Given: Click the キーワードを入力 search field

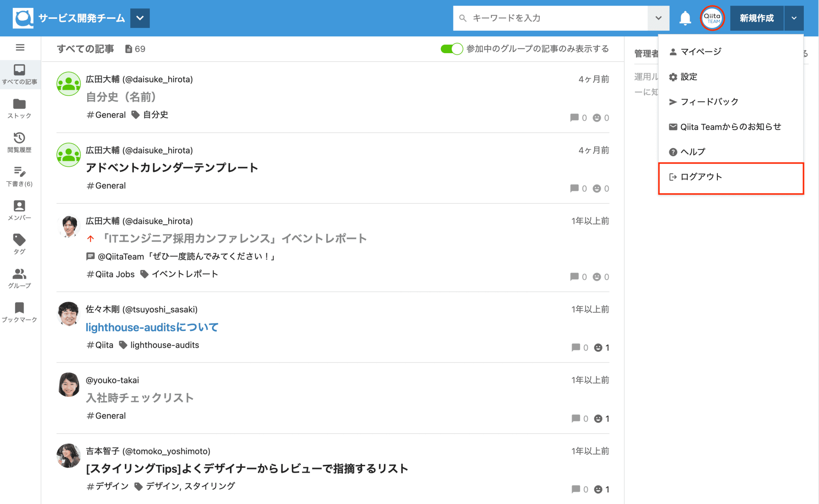Looking at the screenshot, I should point(550,18).
